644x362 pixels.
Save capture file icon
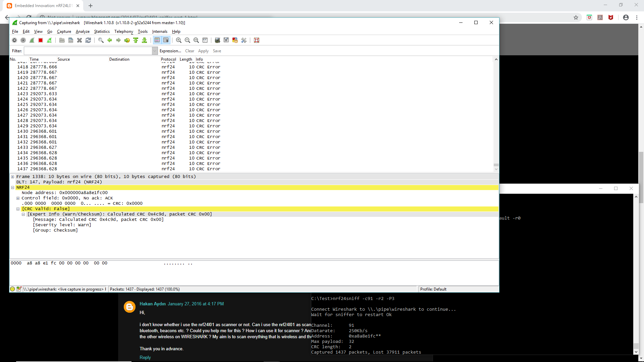tap(71, 40)
